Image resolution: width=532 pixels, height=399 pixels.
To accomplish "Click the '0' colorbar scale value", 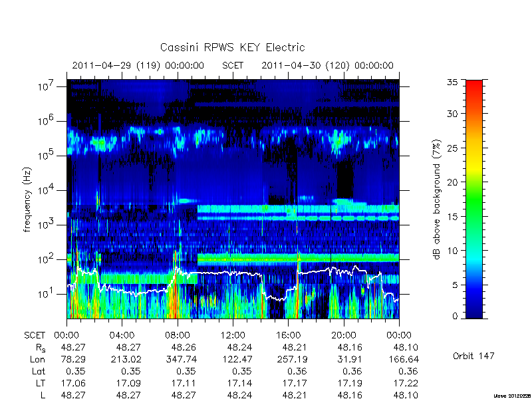I will (455, 316).
